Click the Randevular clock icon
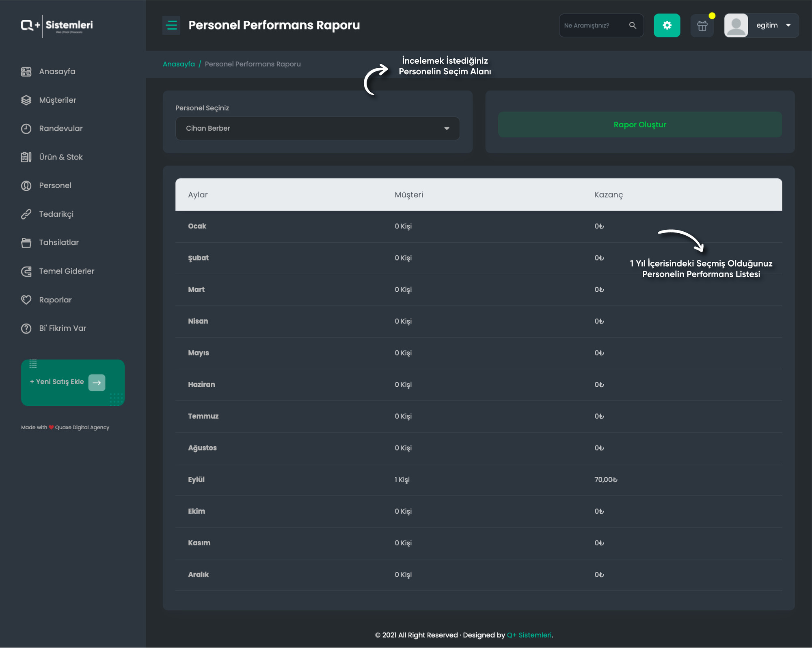This screenshot has height=648, width=812. click(26, 129)
